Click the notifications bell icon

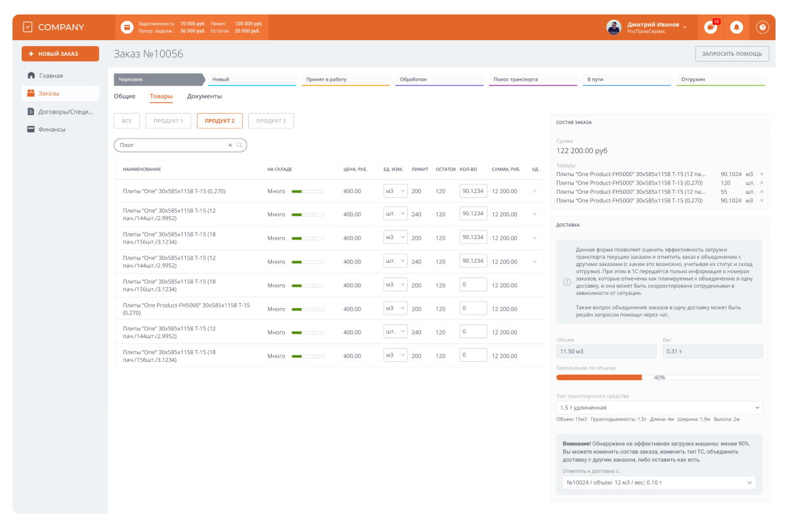pyautogui.click(x=736, y=28)
